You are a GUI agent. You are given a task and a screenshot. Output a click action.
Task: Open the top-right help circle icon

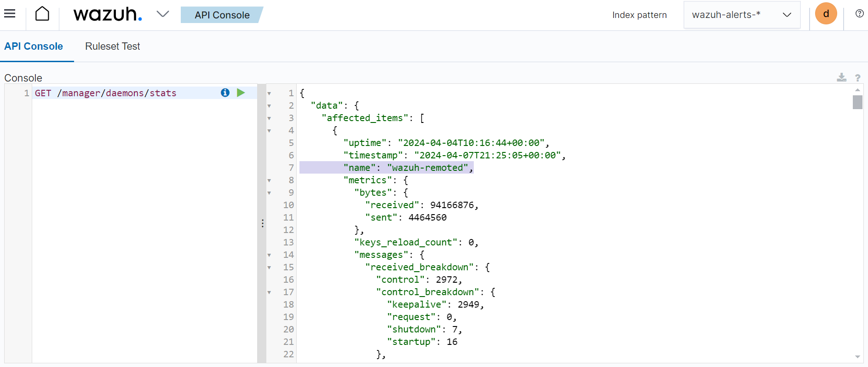tap(859, 14)
